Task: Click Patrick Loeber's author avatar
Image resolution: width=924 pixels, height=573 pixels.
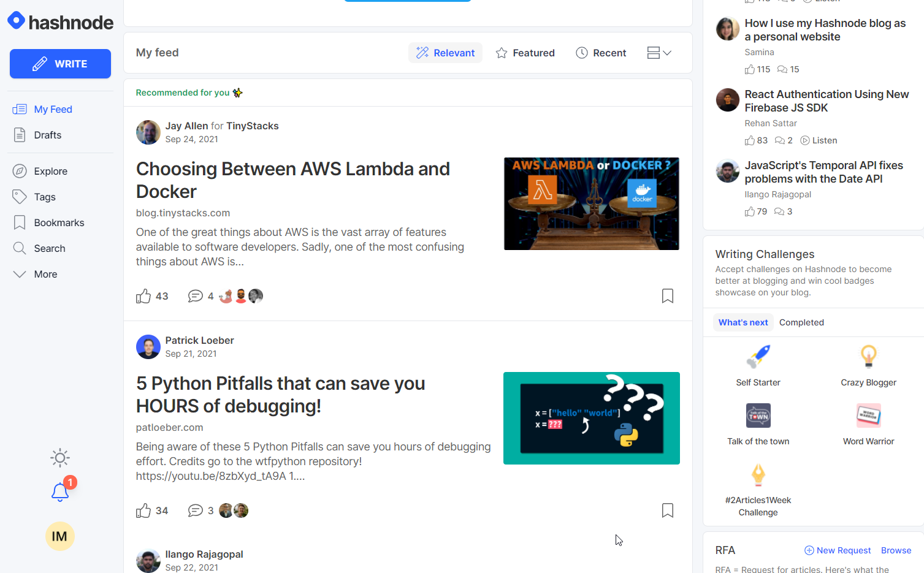Action: point(148,347)
